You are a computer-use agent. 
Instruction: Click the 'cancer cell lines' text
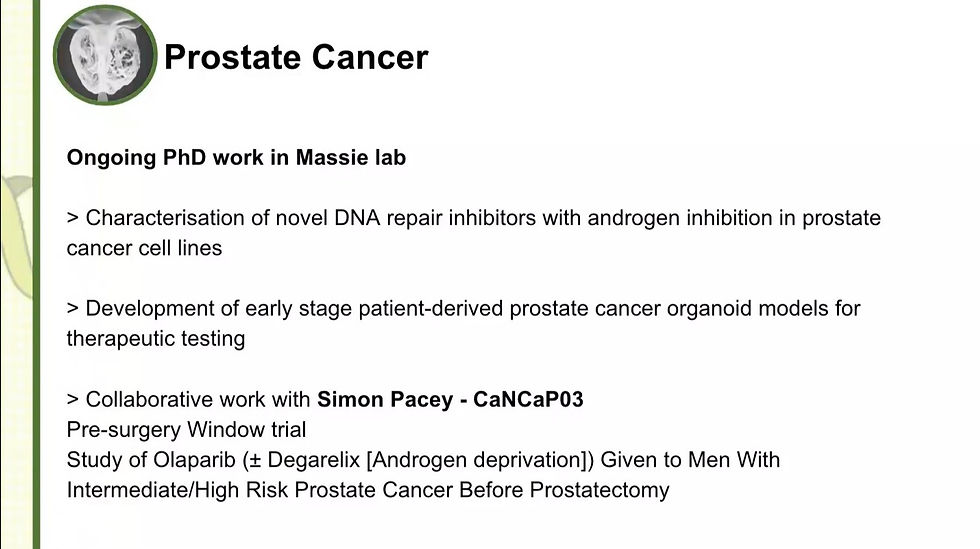coord(144,248)
